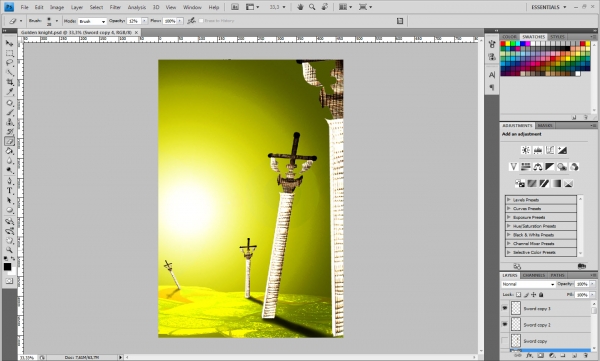Click the Rotate View tool in application bar

324,7
